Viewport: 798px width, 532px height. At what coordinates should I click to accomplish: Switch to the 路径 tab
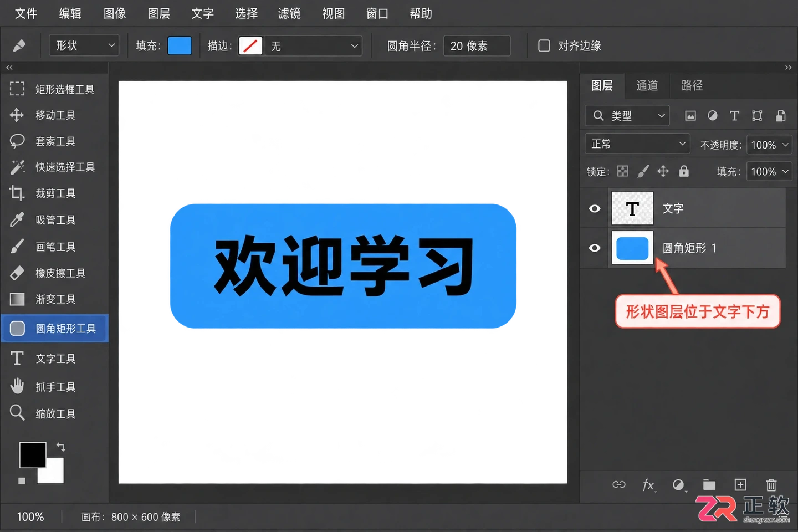[692, 85]
